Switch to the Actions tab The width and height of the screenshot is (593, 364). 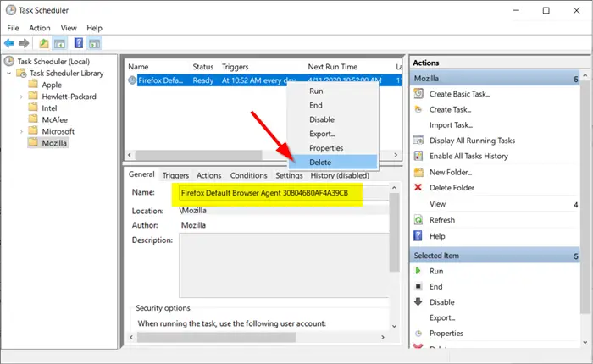(208, 175)
